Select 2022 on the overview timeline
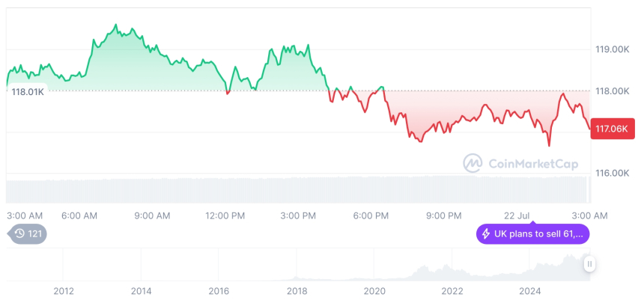644x300 pixels. (452, 290)
